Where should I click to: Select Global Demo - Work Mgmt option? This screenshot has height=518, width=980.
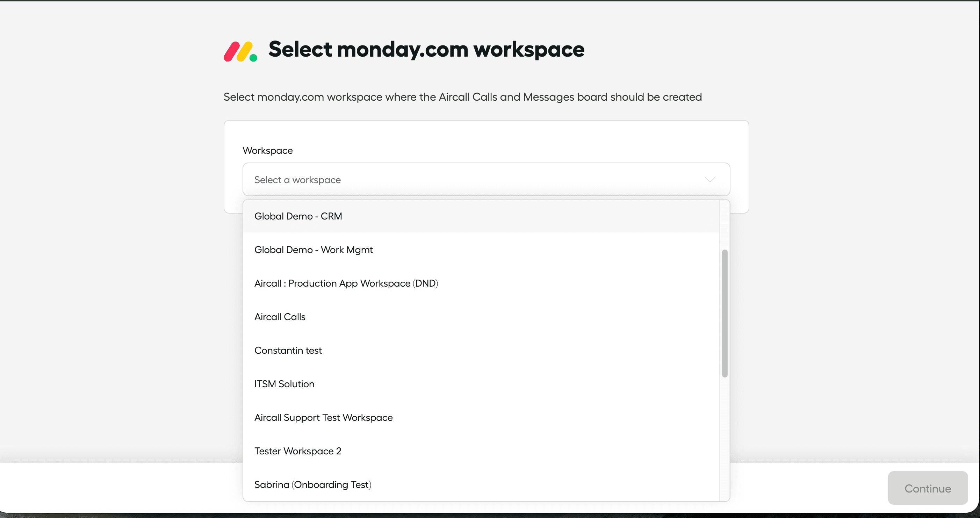click(481, 250)
